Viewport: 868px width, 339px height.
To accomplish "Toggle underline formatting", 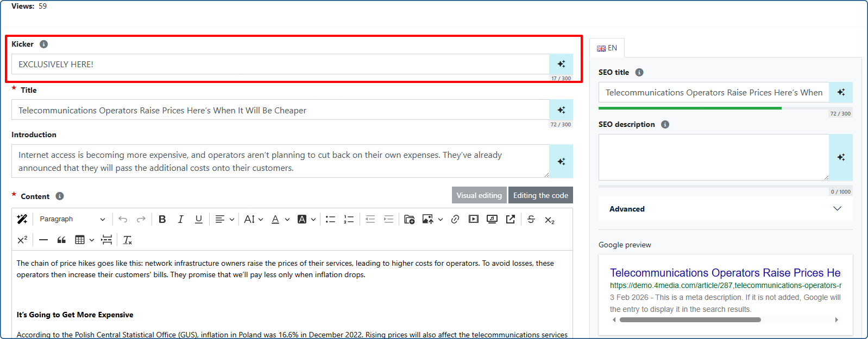I will tap(199, 219).
